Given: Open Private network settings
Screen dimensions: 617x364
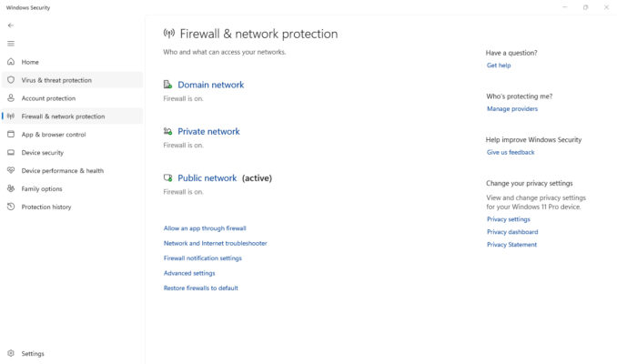Looking at the screenshot, I should click(208, 131).
